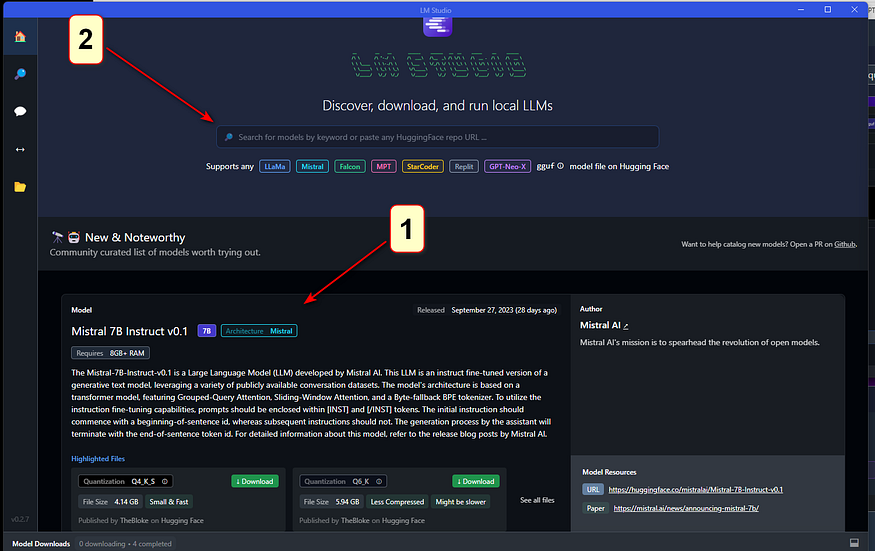
Task: Click the 0 downloading 4 completed status
Action: click(x=125, y=544)
